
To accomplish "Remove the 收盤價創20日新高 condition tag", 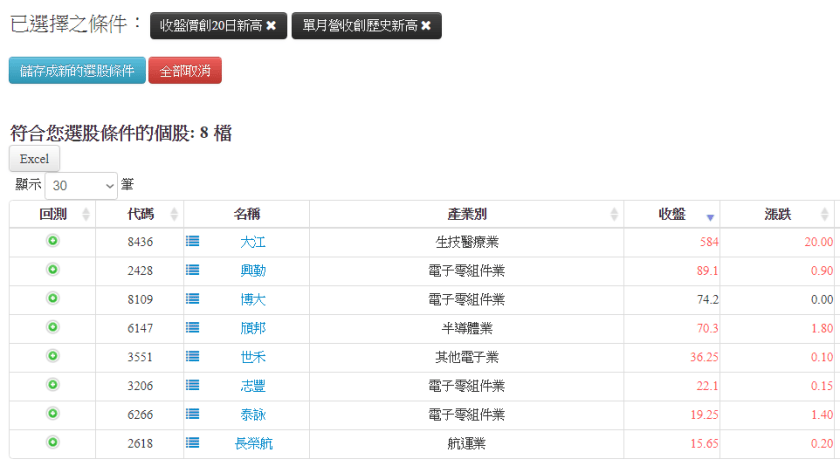I will pos(271,26).
